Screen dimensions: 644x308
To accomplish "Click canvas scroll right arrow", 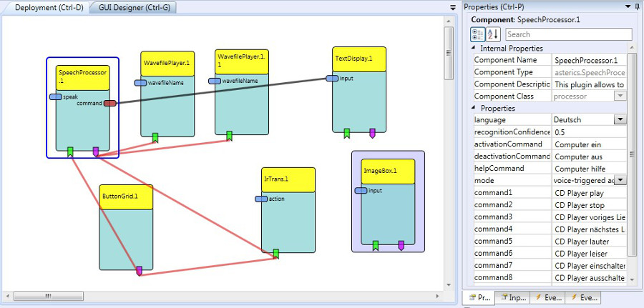I will pyautogui.click(x=438, y=296).
